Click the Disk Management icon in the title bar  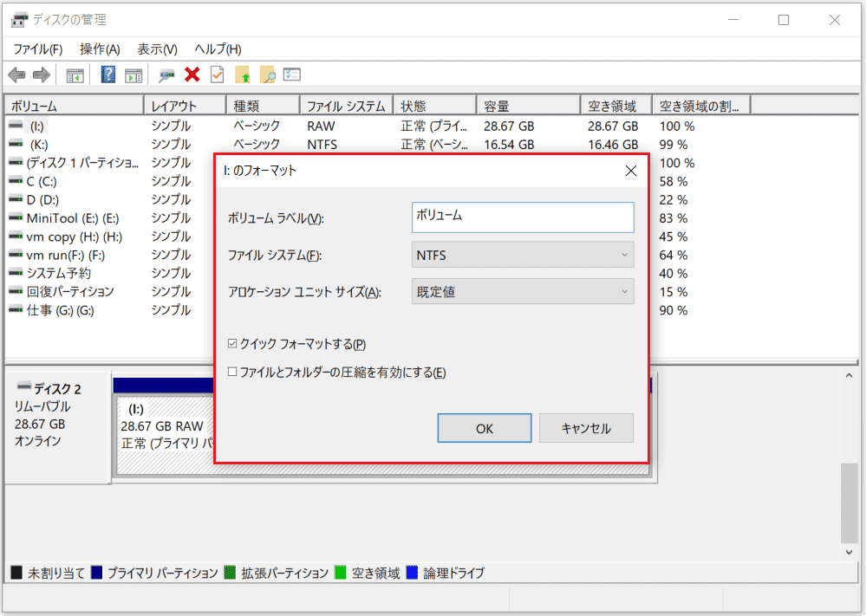[x=18, y=18]
